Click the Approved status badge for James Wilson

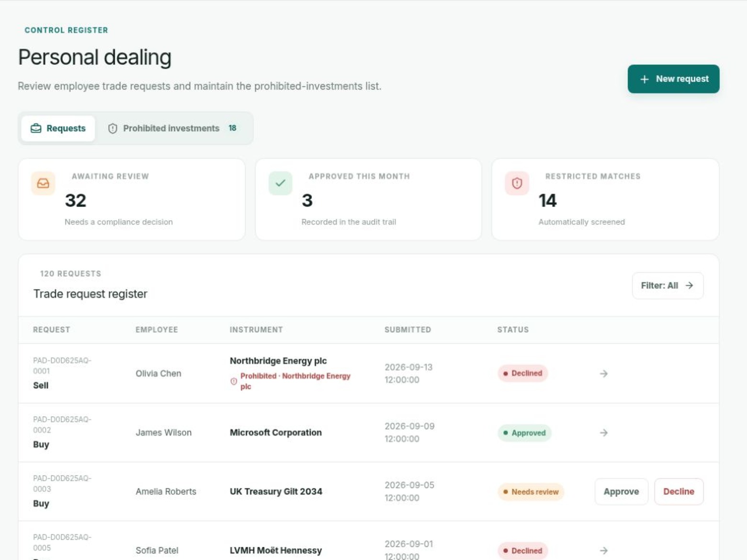pyautogui.click(x=524, y=433)
